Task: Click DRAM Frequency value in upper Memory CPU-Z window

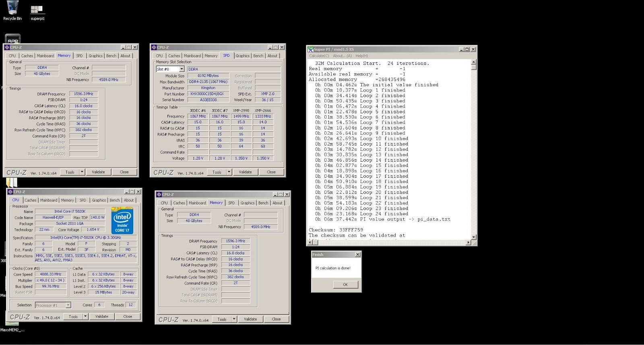Action: coord(84,94)
